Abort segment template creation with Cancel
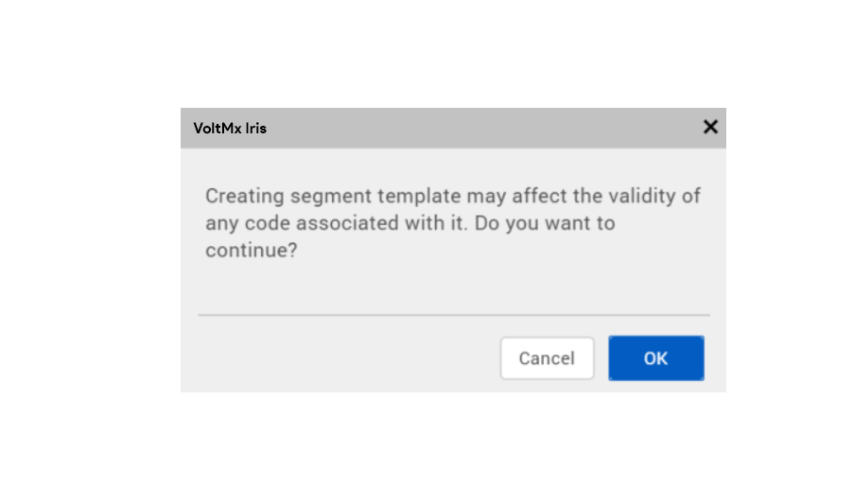The height and width of the screenshot is (504, 854). coord(547,358)
